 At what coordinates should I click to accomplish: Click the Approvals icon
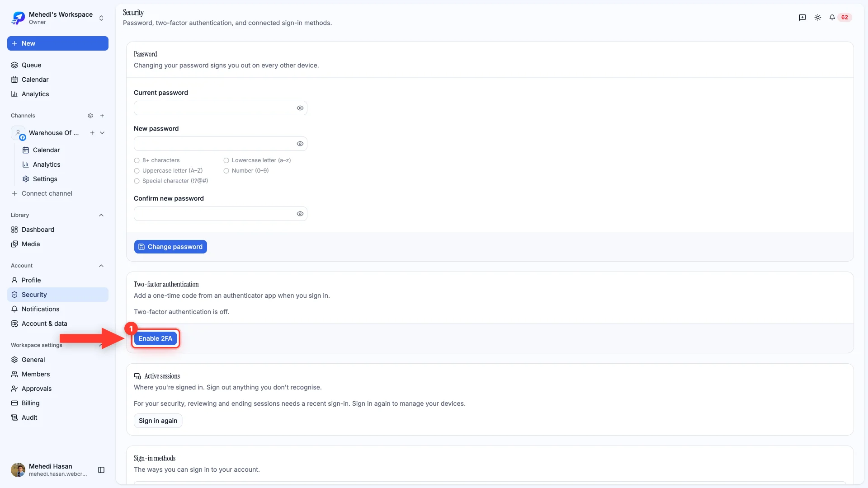pyautogui.click(x=14, y=389)
